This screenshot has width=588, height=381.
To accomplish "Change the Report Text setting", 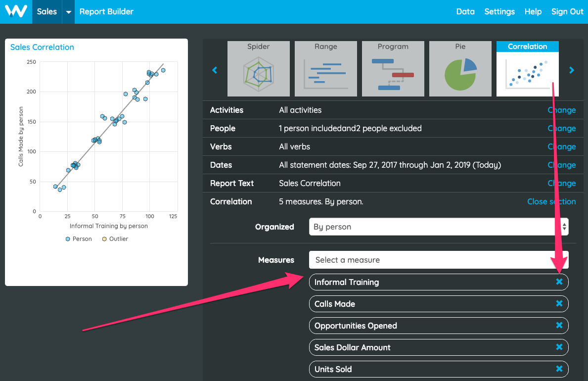I will (561, 183).
